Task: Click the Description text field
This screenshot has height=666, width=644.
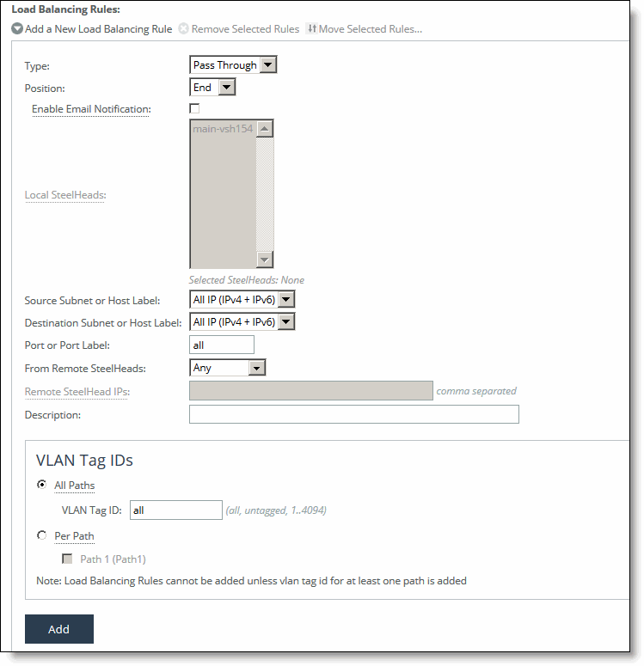Action: click(x=354, y=414)
